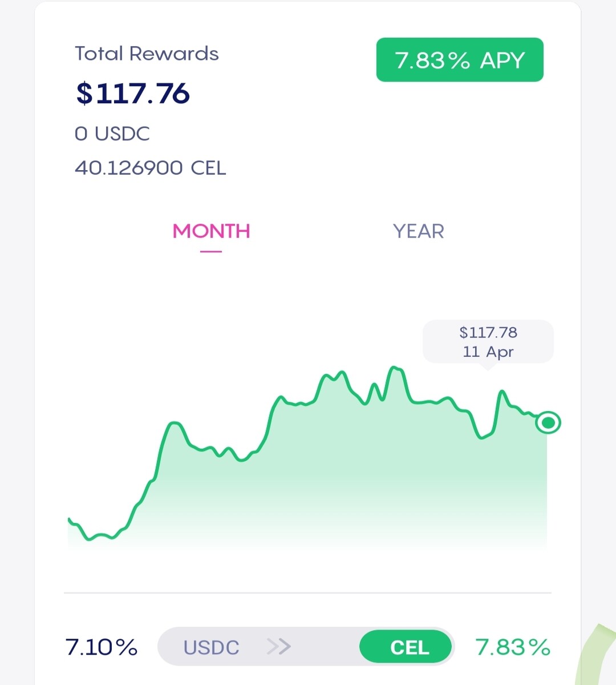Tap the green 7.83% CEL rate
The image size is (616, 685).
tap(513, 647)
